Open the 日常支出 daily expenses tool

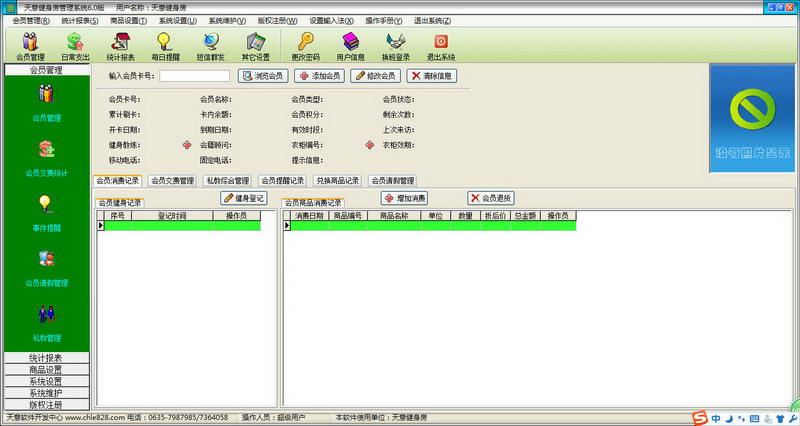click(x=76, y=46)
